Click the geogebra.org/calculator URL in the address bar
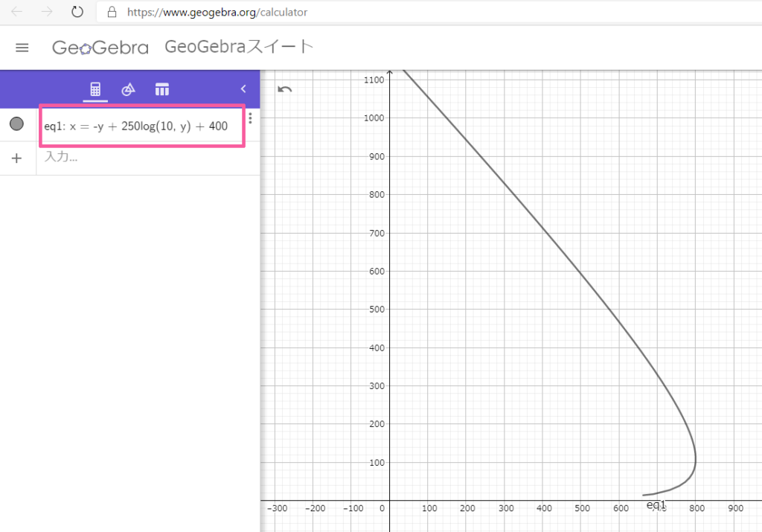Screen dimensions: 762x532 (217, 12)
